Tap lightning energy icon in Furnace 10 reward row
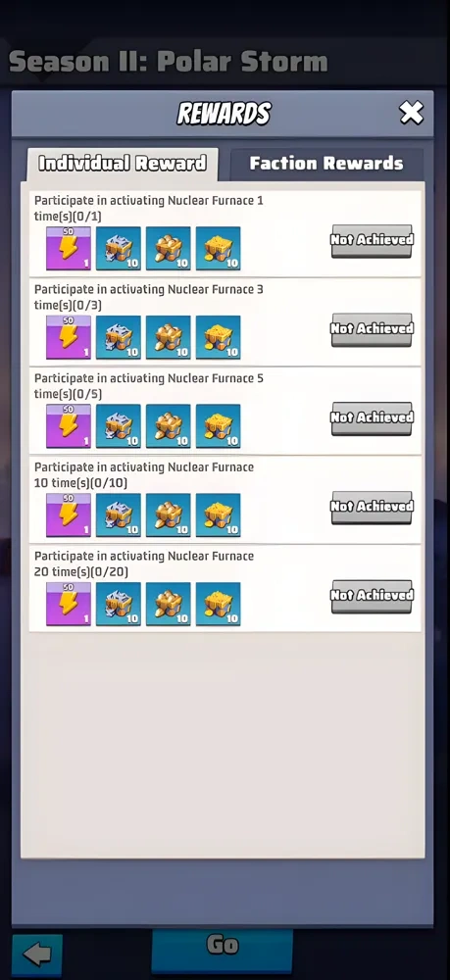Viewport: 450px width, 980px height. coord(69,515)
